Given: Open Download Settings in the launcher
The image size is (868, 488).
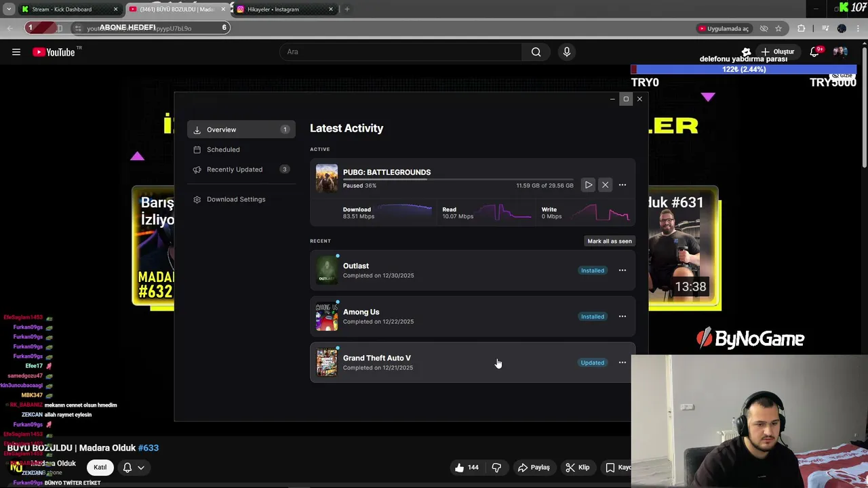Looking at the screenshot, I should coord(241,199).
